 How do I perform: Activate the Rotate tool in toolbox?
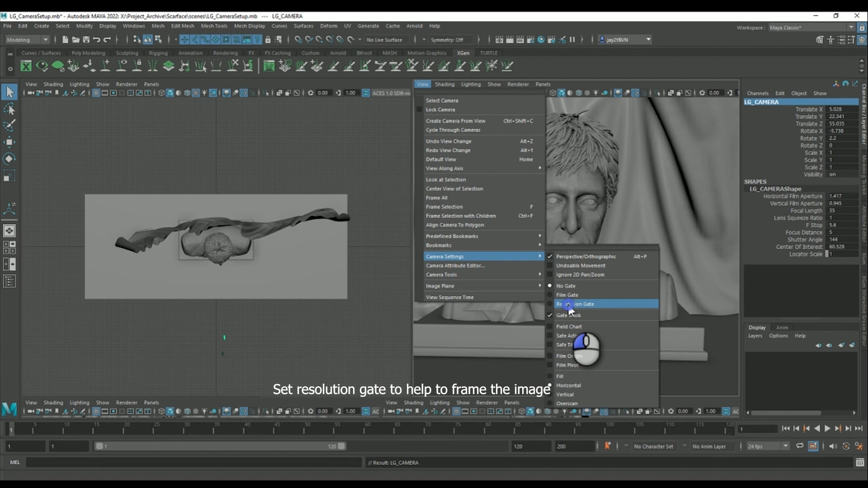click(9, 159)
